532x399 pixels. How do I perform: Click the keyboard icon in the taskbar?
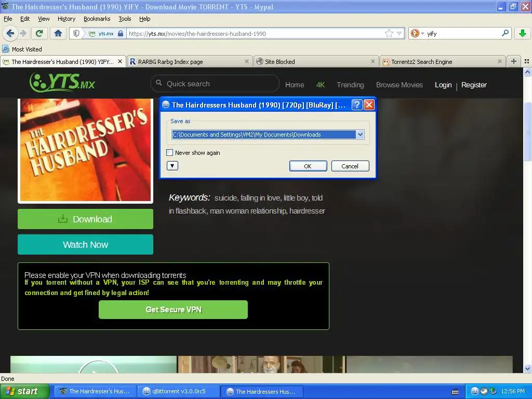(x=455, y=392)
